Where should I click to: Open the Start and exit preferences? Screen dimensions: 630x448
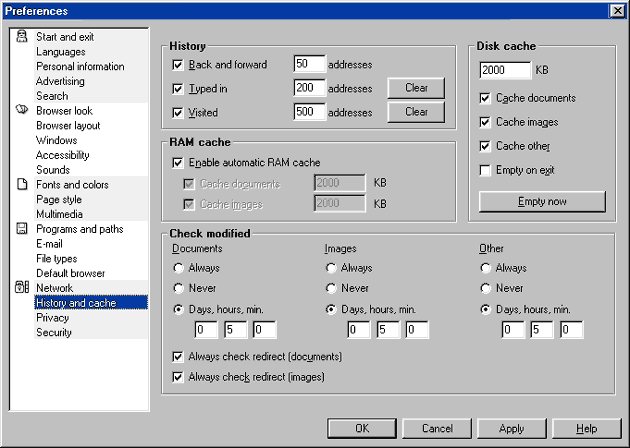65,37
